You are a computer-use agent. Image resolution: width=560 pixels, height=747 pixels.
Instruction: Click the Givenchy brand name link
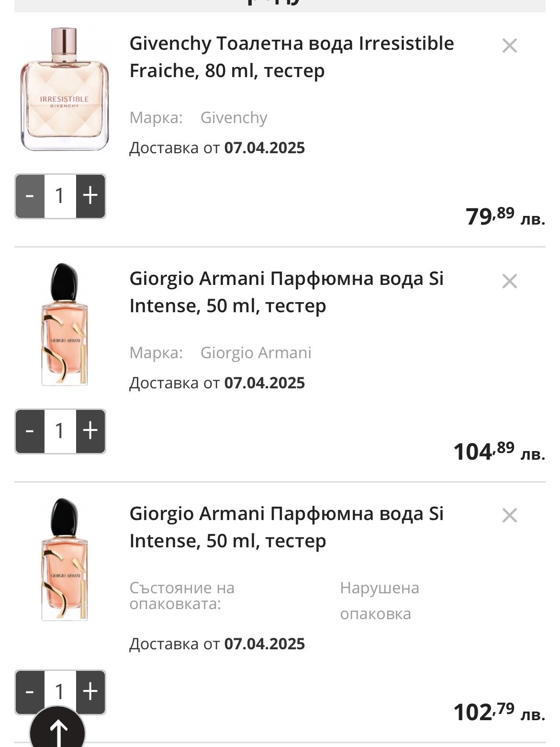(234, 118)
